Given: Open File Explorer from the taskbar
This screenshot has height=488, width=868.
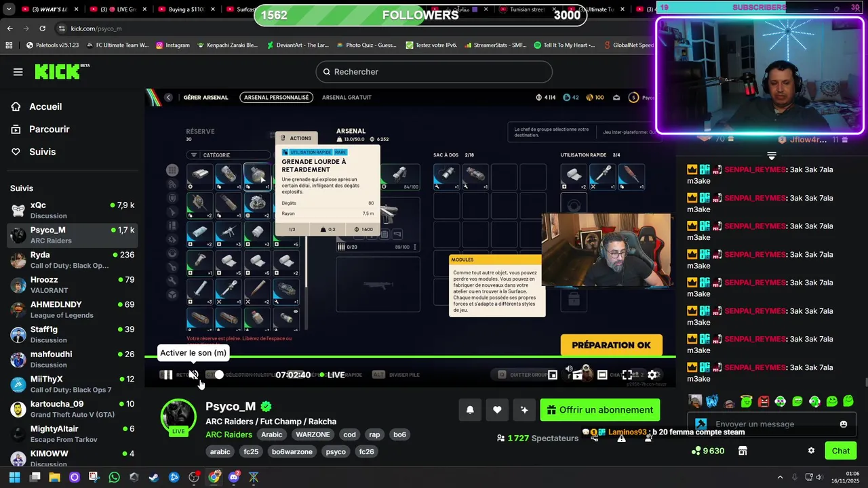Looking at the screenshot, I should coord(54,477).
